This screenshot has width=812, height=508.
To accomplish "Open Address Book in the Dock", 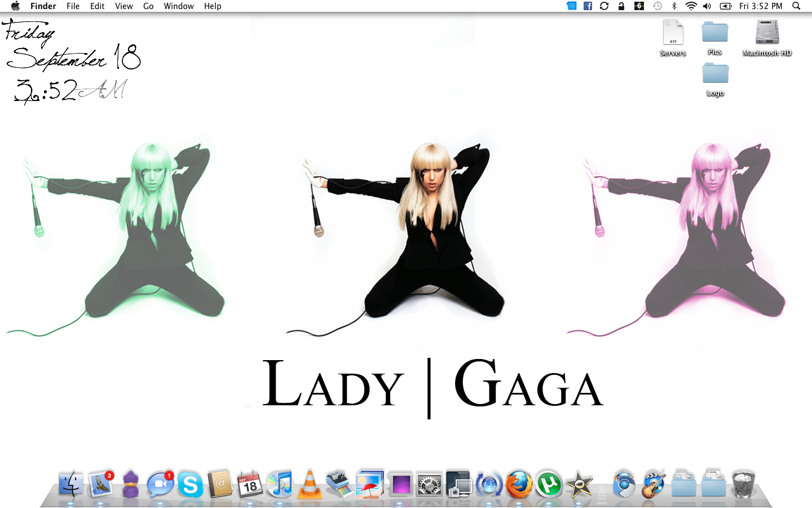I will tap(220, 484).
